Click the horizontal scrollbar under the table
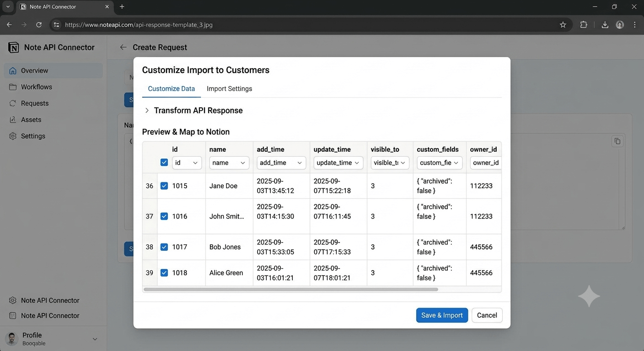Viewport: 644px width, 351px height. click(291, 289)
